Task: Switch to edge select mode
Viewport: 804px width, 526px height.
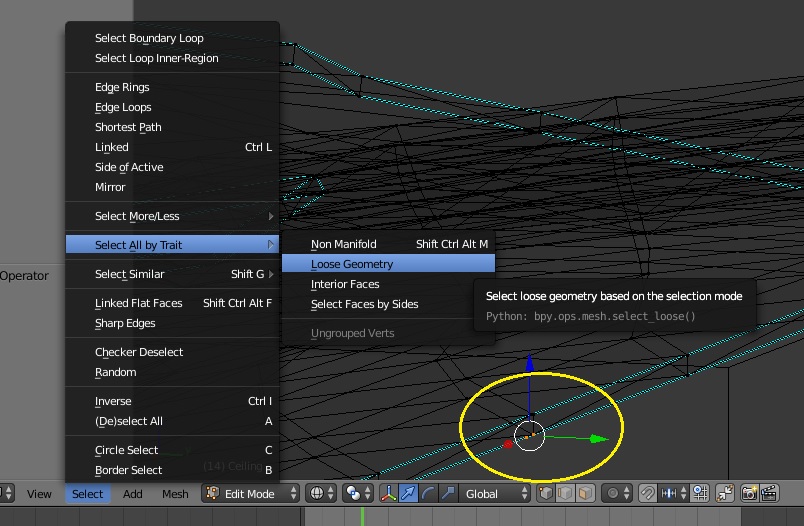Action: point(565,493)
